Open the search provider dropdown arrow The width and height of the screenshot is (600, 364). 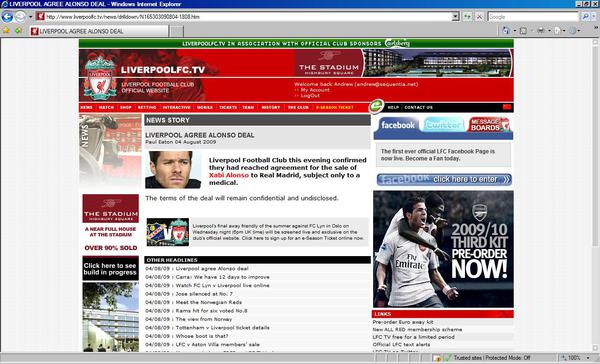(x=594, y=17)
